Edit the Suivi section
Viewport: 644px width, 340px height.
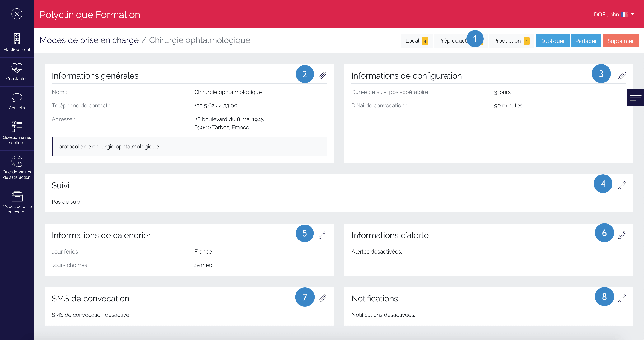coord(622,185)
